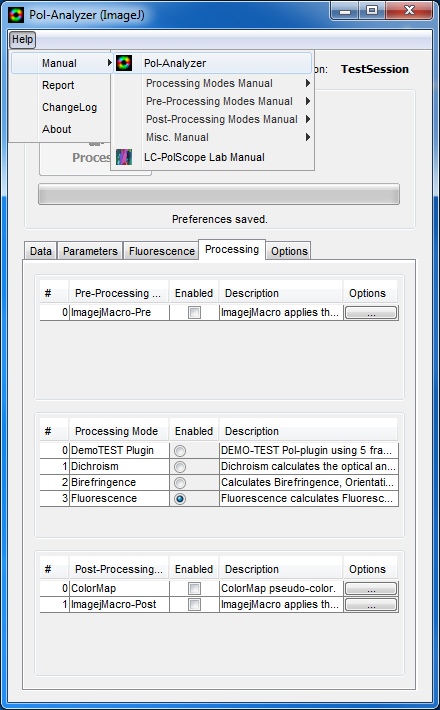Select Manual in the Help menu
440x710 pixels.
(61, 63)
